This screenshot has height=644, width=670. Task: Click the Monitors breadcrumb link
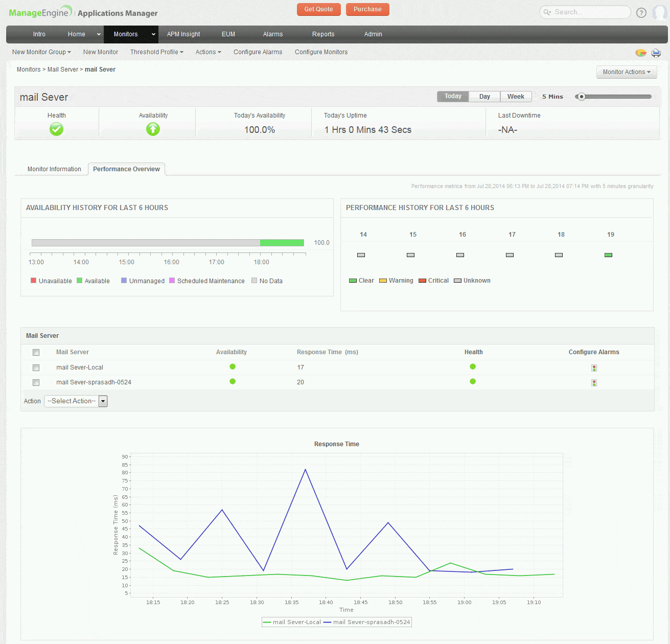(29, 70)
